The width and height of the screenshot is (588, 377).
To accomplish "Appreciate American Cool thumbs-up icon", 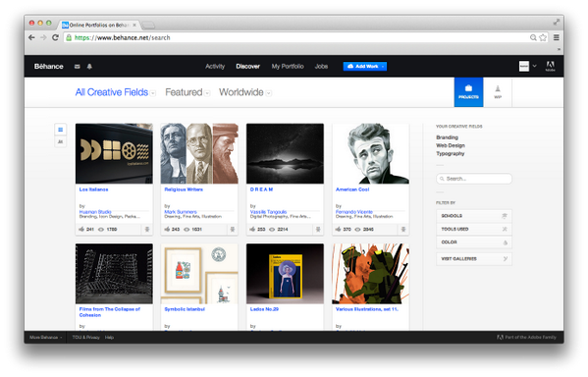I will tap(338, 229).
